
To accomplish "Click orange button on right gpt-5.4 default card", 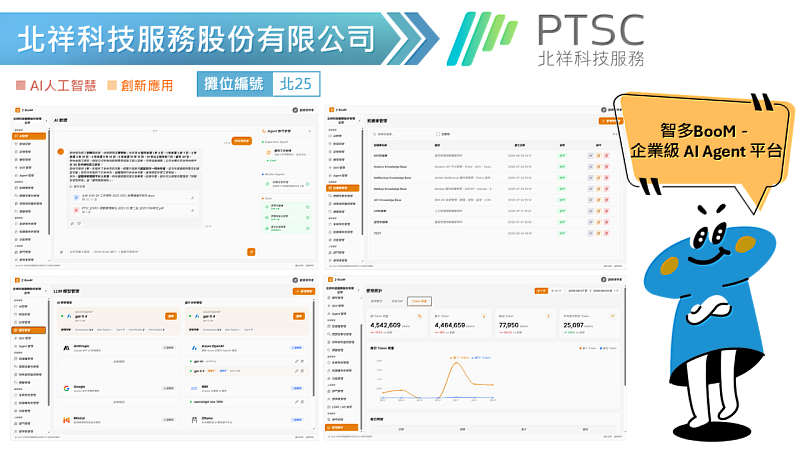I will click(x=299, y=316).
